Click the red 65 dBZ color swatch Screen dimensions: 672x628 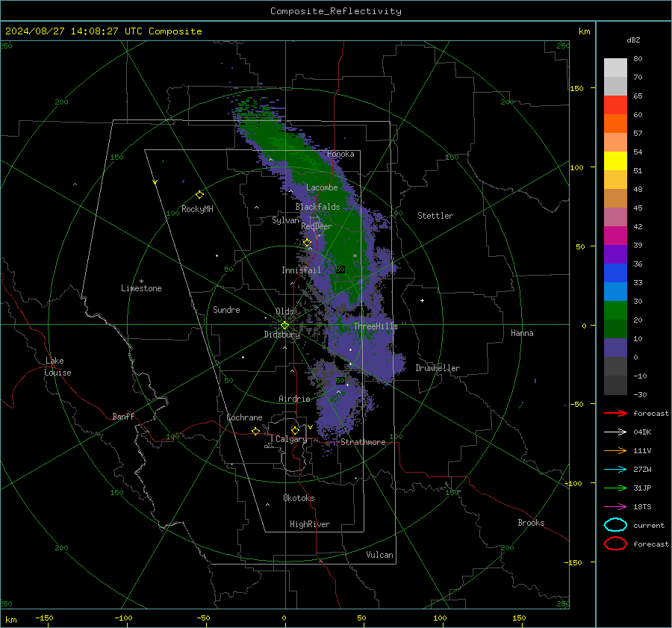pyautogui.click(x=615, y=105)
